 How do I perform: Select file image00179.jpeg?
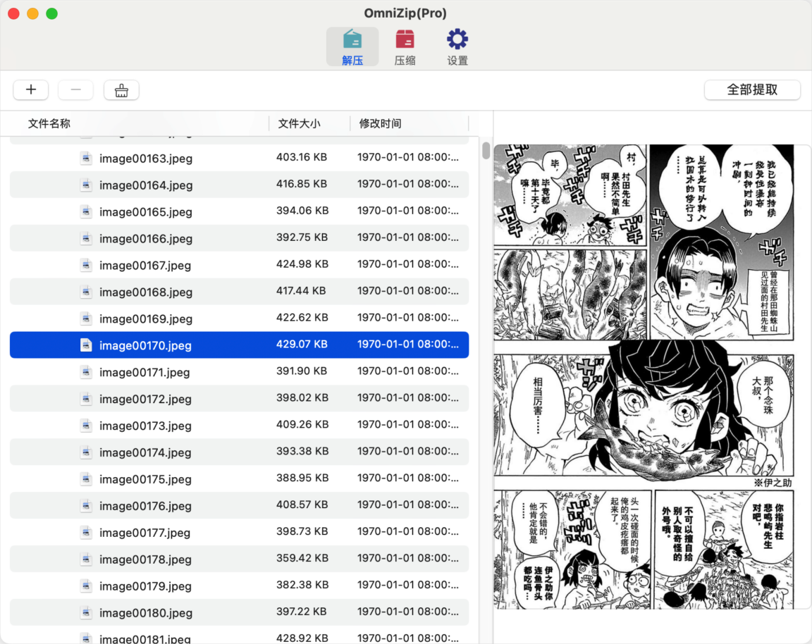pyautogui.click(x=239, y=586)
